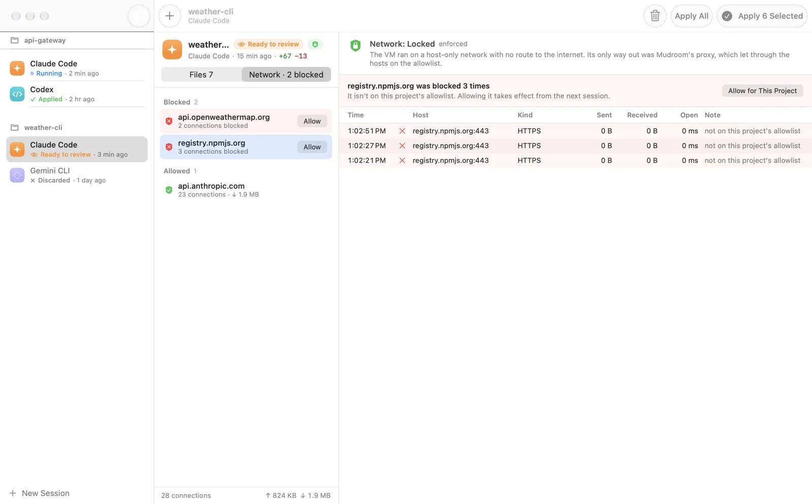This screenshot has width=812, height=504.
Task: Click the Codex session icon
Action: tap(17, 94)
